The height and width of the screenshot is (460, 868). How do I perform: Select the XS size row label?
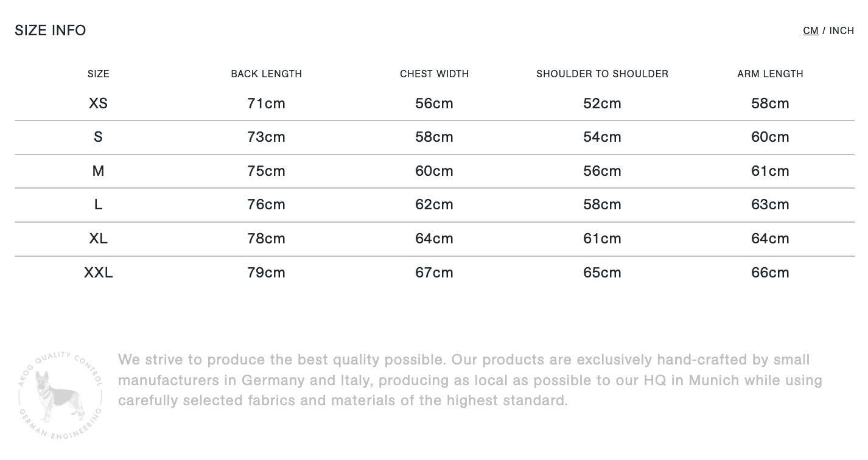pos(98,103)
